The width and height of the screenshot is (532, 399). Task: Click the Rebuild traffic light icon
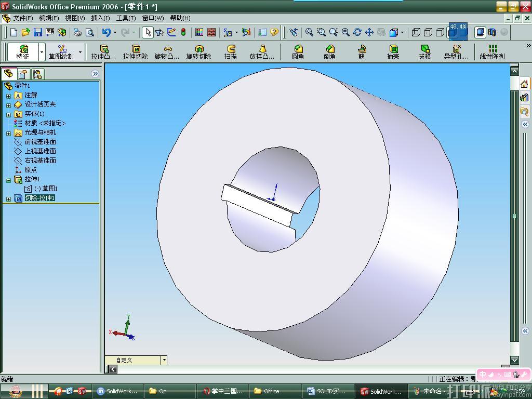[x=183, y=32]
